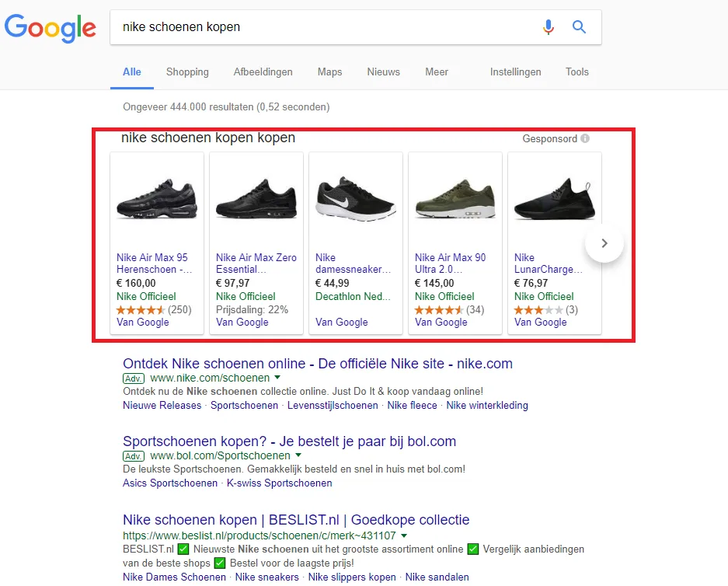The image size is (728, 586).
Task: Click the Nike LunarCharge shoe image
Action: pyautogui.click(x=555, y=199)
